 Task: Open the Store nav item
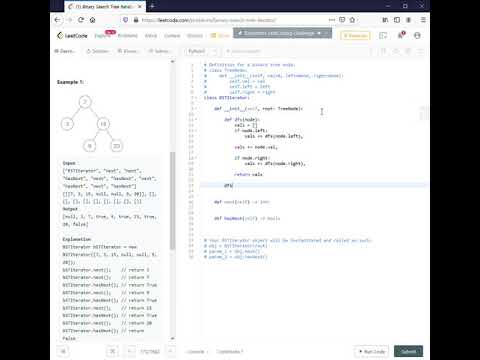[220, 36]
